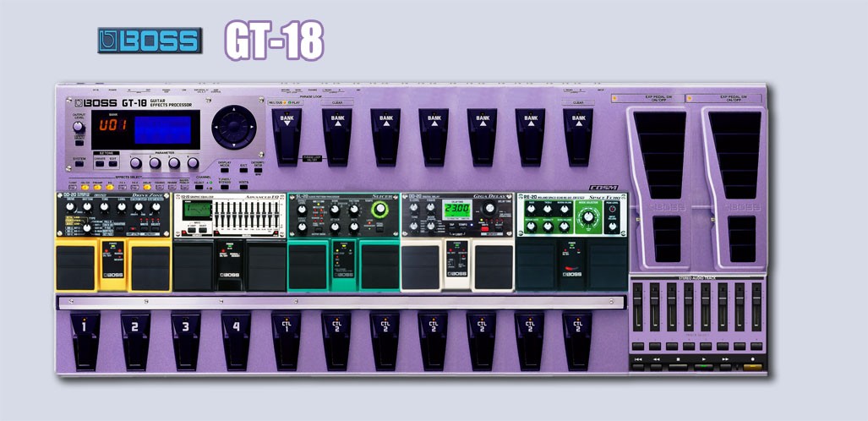Click the fast-forward transport button
This screenshot has width=868, height=421.
726,367
